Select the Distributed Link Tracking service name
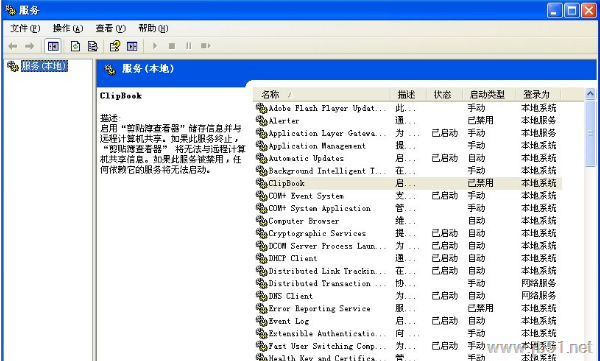600x361 pixels. pos(328,271)
